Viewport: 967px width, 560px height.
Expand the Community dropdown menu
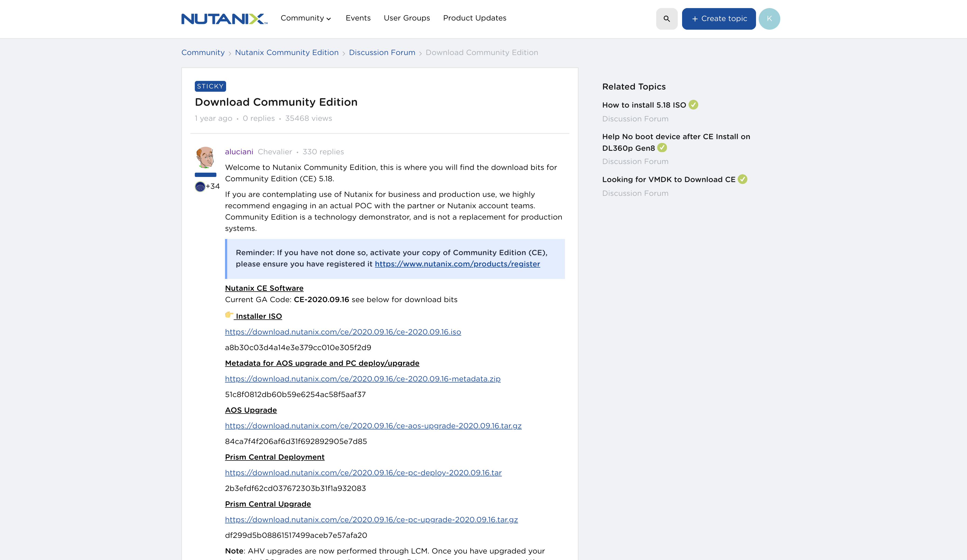coord(305,18)
